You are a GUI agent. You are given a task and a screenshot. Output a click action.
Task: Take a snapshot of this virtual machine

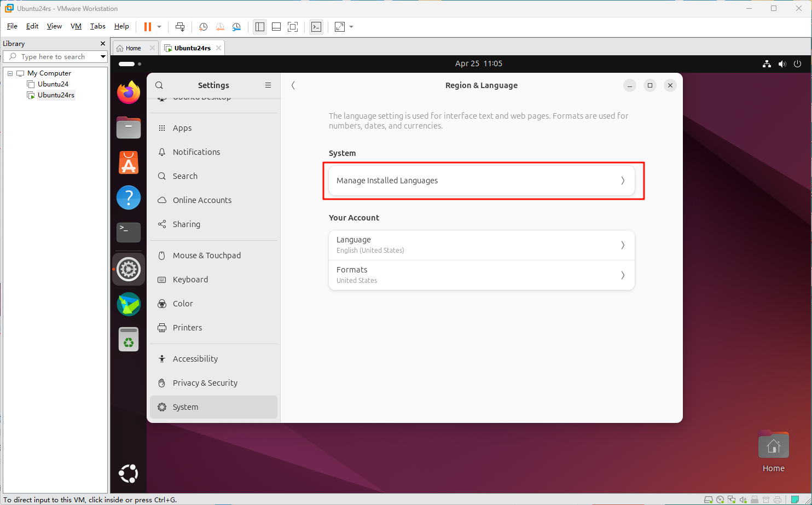coord(204,27)
